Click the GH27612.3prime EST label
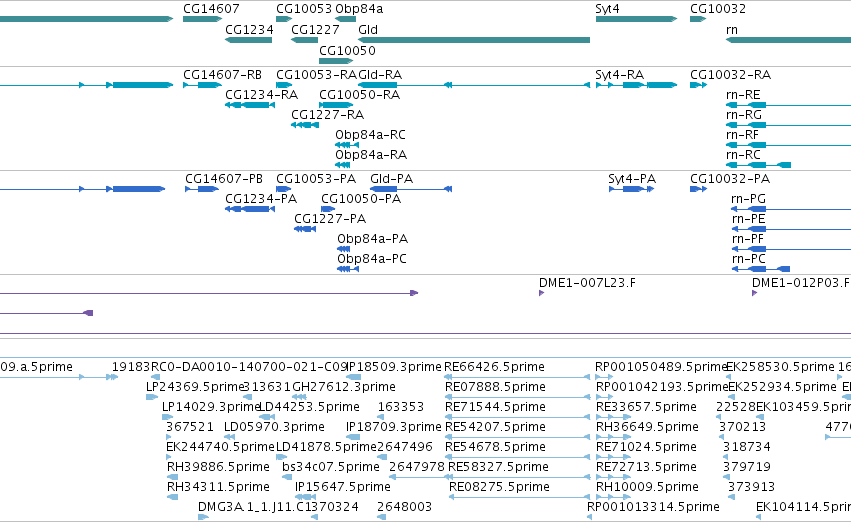The width and height of the screenshot is (851, 522). coord(344,387)
